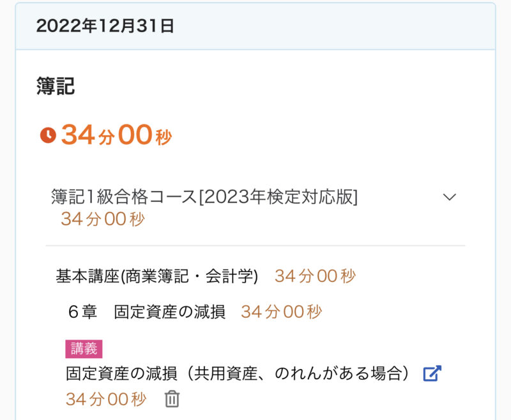Collapse the 簿記1級合格コース chevron
Screen dimensions: 511x420
(x=450, y=197)
